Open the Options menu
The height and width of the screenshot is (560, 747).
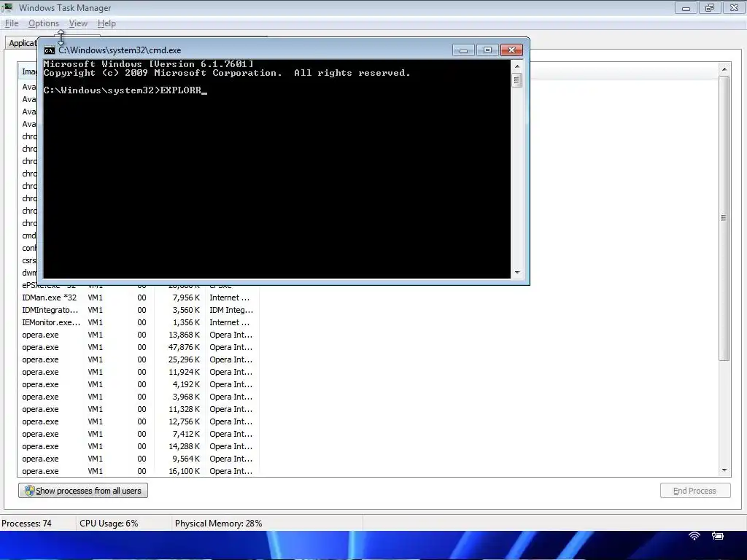tap(43, 23)
